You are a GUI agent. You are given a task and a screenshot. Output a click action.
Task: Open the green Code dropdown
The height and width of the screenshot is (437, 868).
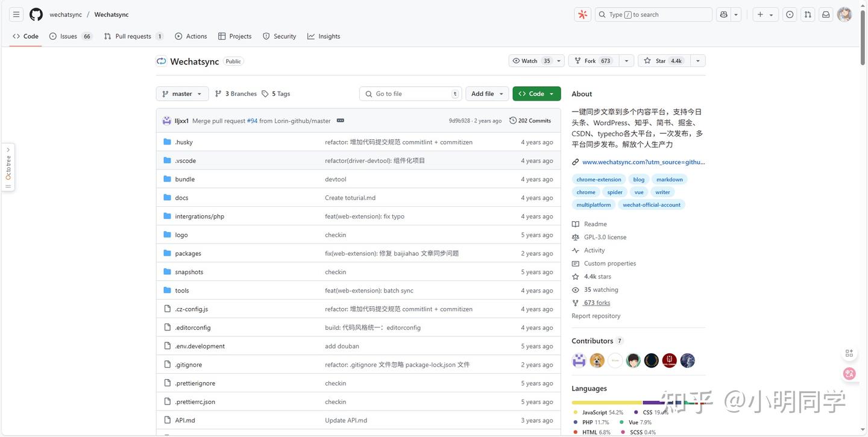pos(535,93)
